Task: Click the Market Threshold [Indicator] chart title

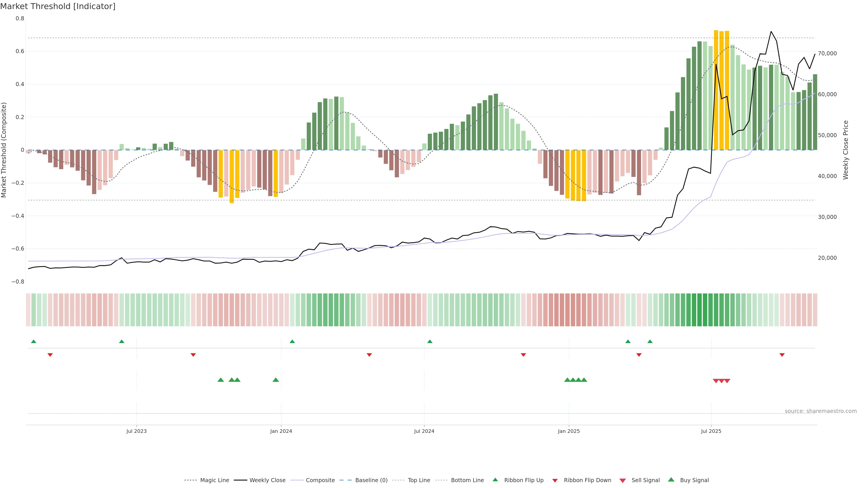Action: [x=58, y=6]
